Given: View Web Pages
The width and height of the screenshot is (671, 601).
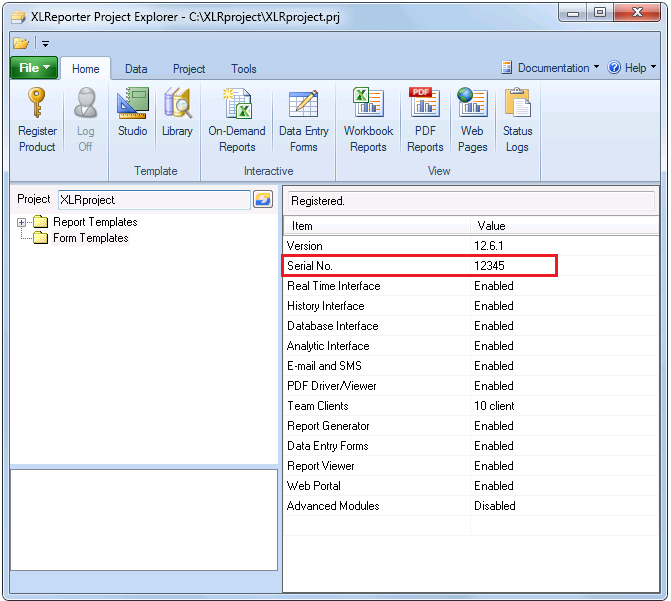Looking at the screenshot, I should pos(472,119).
